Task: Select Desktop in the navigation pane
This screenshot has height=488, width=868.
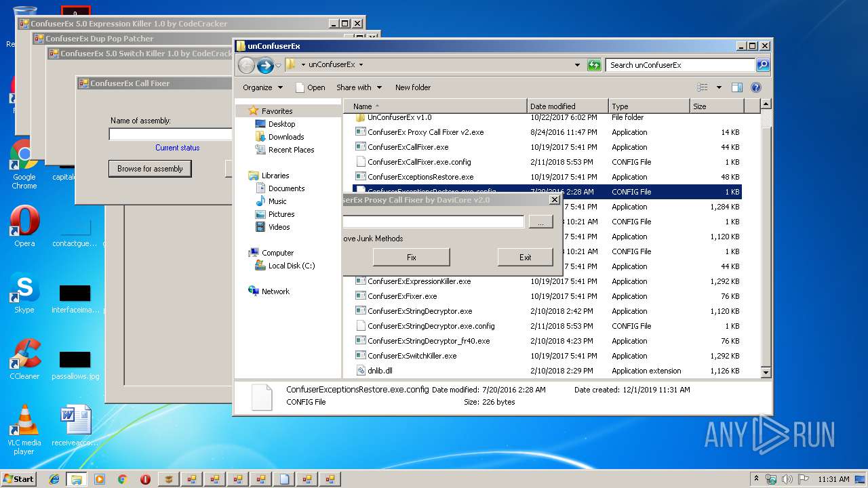Action: [281, 124]
